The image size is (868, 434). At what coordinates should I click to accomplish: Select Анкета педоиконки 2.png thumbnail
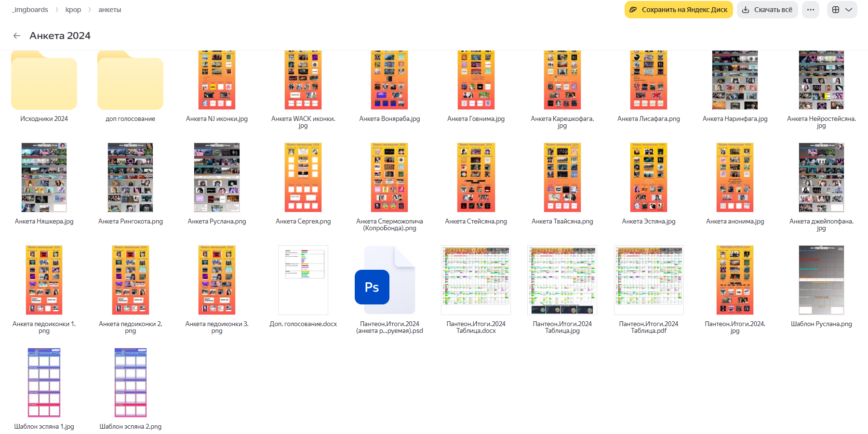pyautogui.click(x=130, y=280)
